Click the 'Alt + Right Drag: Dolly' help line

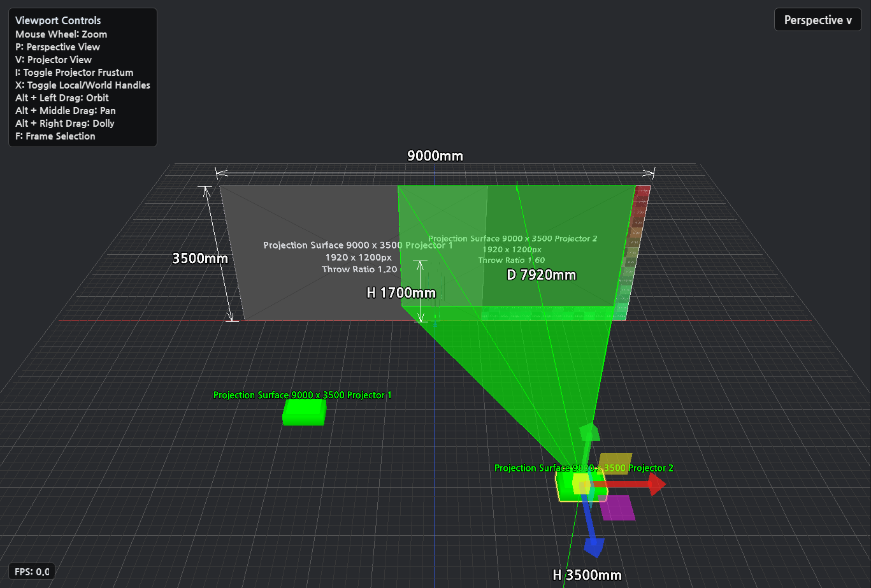point(65,123)
